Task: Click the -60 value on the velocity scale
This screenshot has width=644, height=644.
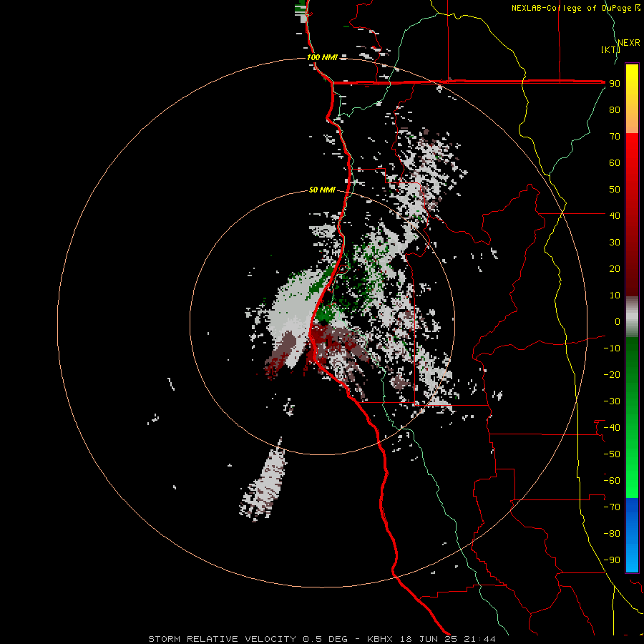Action: pos(612,481)
